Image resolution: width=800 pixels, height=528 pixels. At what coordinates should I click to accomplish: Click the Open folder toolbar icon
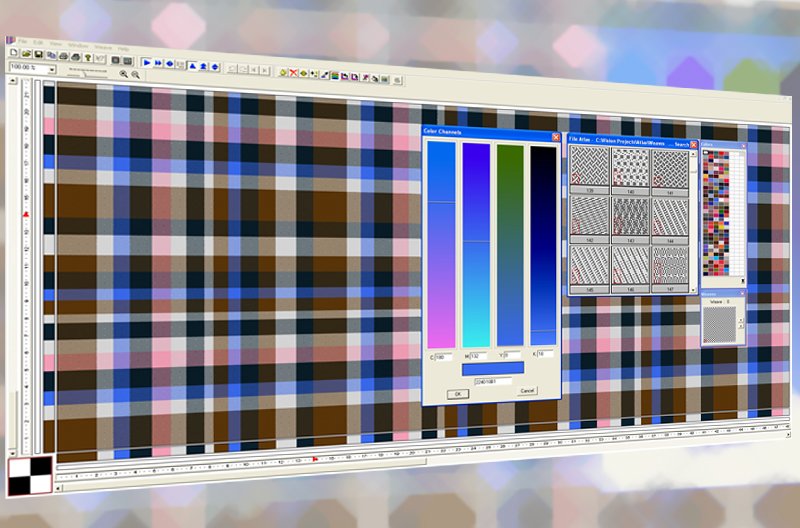tap(26, 53)
